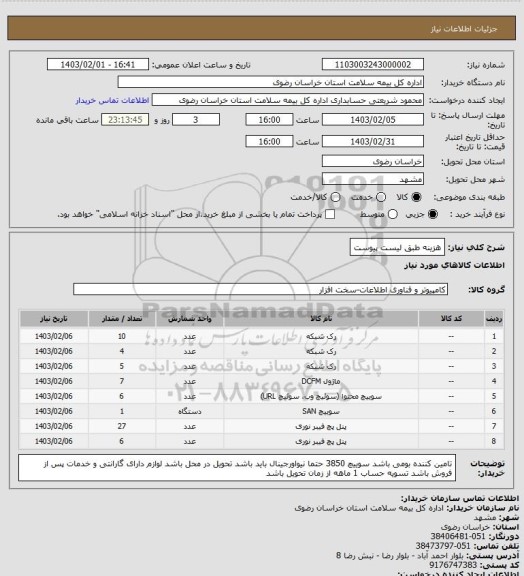The height and width of the screenshot is (576, 524).
Task: Click the اطلاعات تماس سازمان خریدار heading
Action: click(460, 498)
